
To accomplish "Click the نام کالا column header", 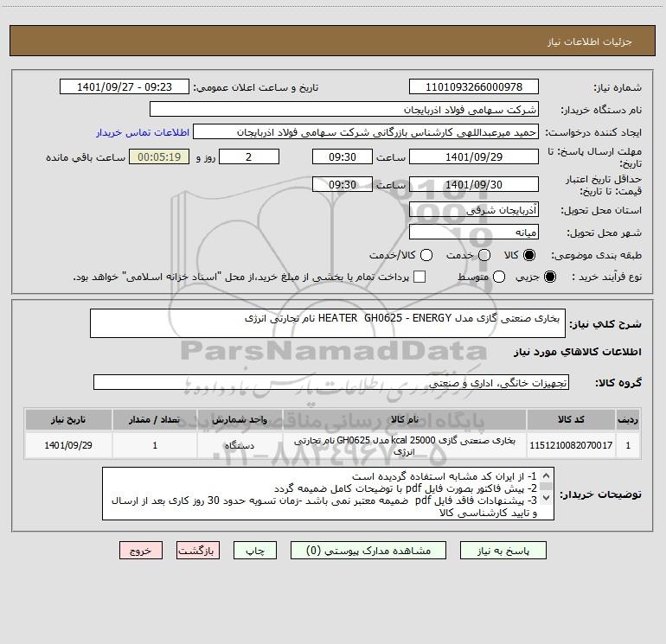I will pos(405,419).
